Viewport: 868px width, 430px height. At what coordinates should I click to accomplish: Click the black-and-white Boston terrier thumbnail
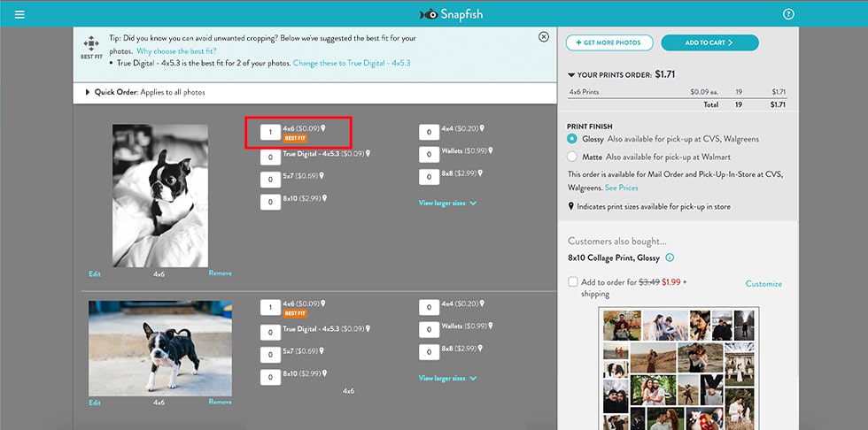(x=160, y=196)
